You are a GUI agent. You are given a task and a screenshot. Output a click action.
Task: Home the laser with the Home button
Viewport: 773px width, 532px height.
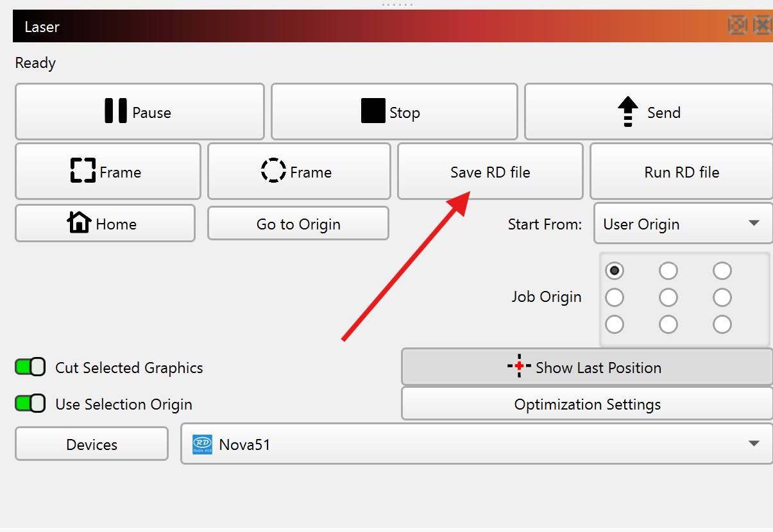pyautogui.click(x=105, y=224)
